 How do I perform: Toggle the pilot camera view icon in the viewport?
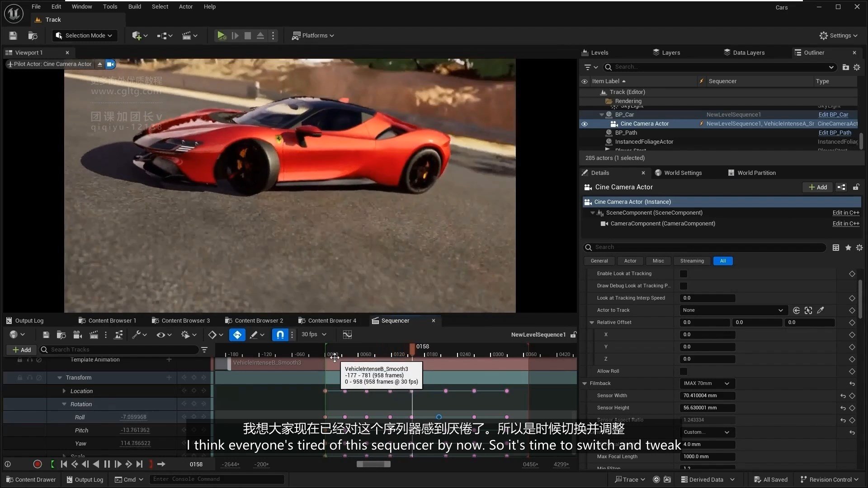[x=110, y=64]
